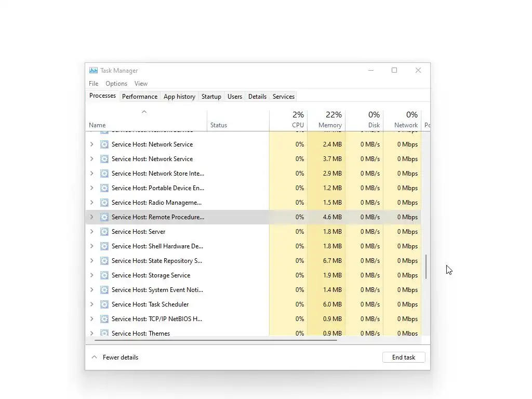This screenshot has height=399, width=532.
Task: Expand the Remote Procedure Call group
Action: (91, 217)
